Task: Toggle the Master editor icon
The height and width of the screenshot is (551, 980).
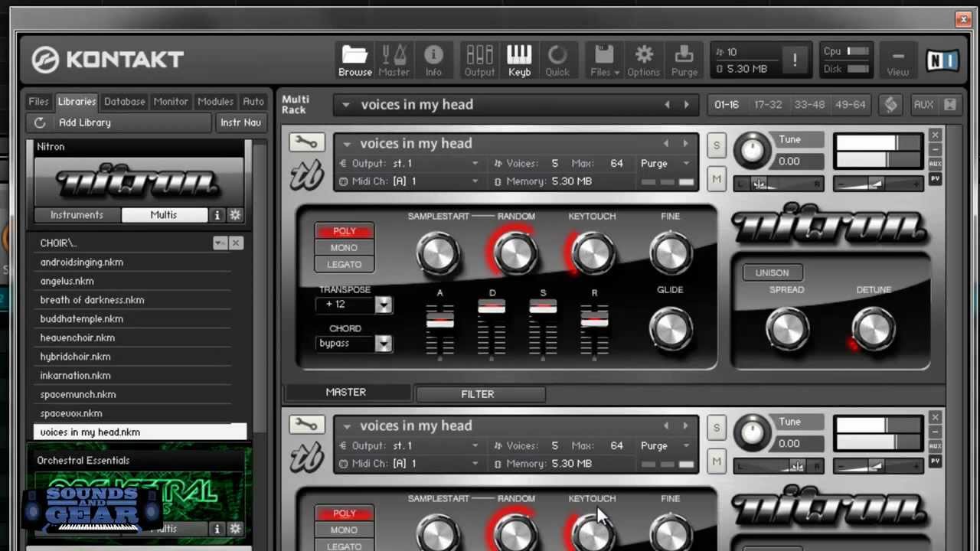Action: (x=394, y=60)
